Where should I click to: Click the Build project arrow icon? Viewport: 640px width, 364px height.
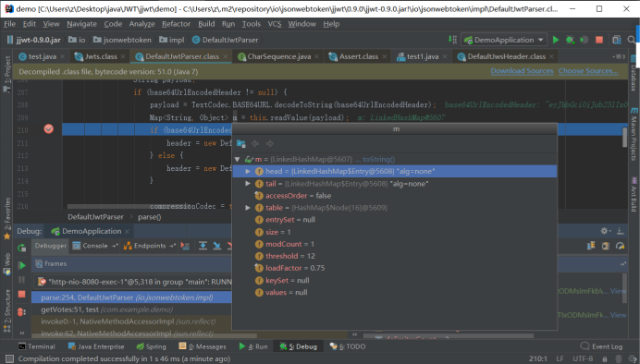pos(452,40)
